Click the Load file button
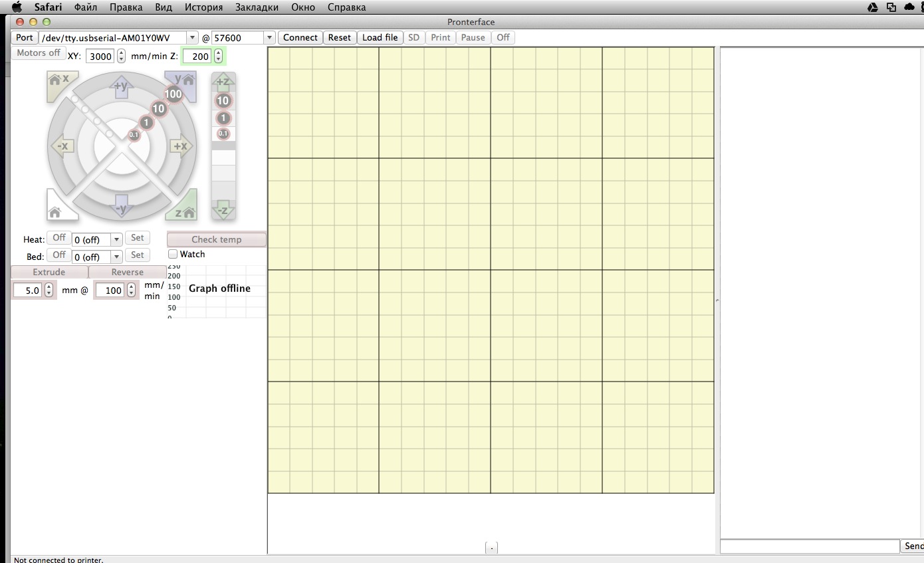This screenshot has height=563, width=924. [380, 38]
